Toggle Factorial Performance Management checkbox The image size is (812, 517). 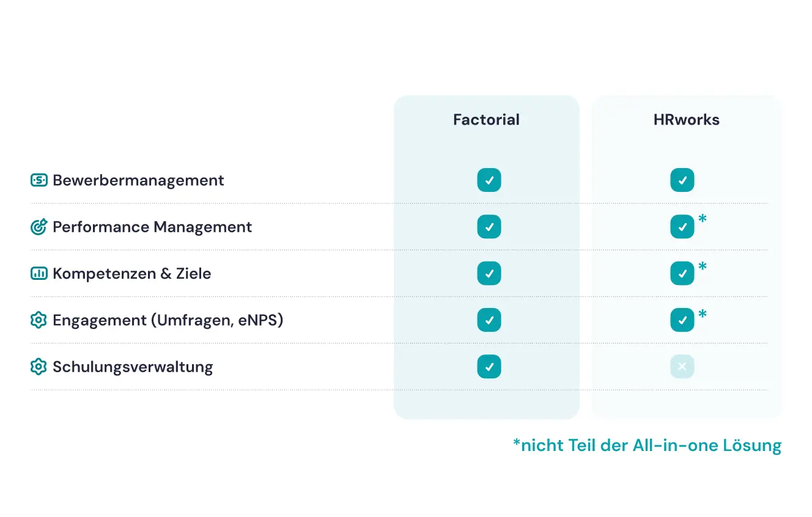tap(489, 227)
